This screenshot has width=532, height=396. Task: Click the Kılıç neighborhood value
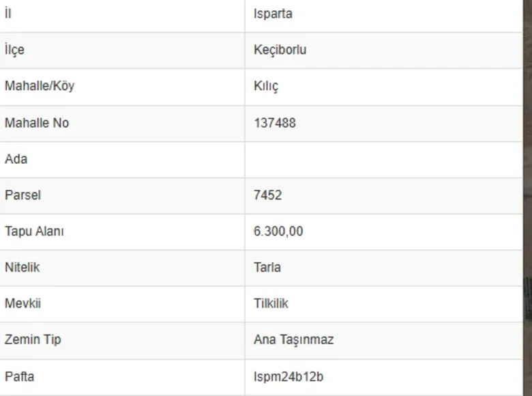coord(266,87)
